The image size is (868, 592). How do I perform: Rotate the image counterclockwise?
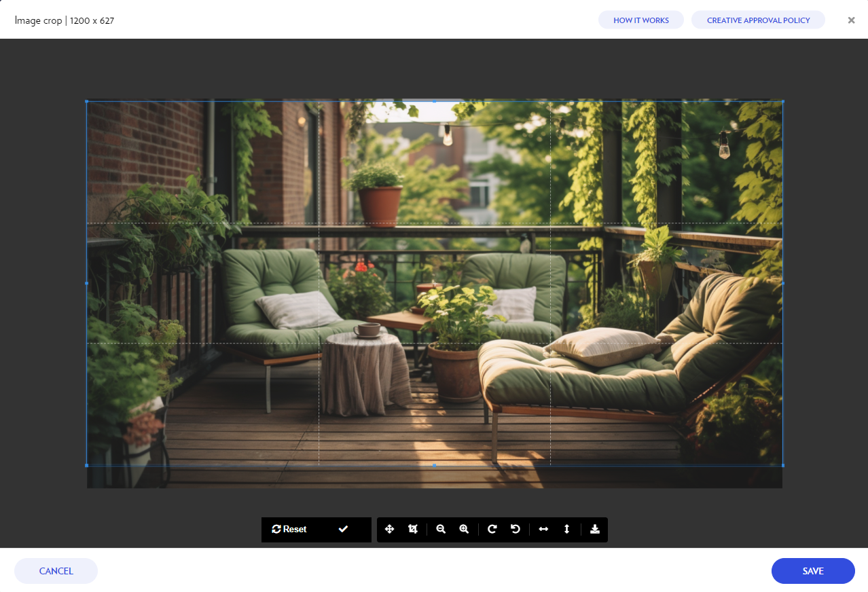pos(516,530)
